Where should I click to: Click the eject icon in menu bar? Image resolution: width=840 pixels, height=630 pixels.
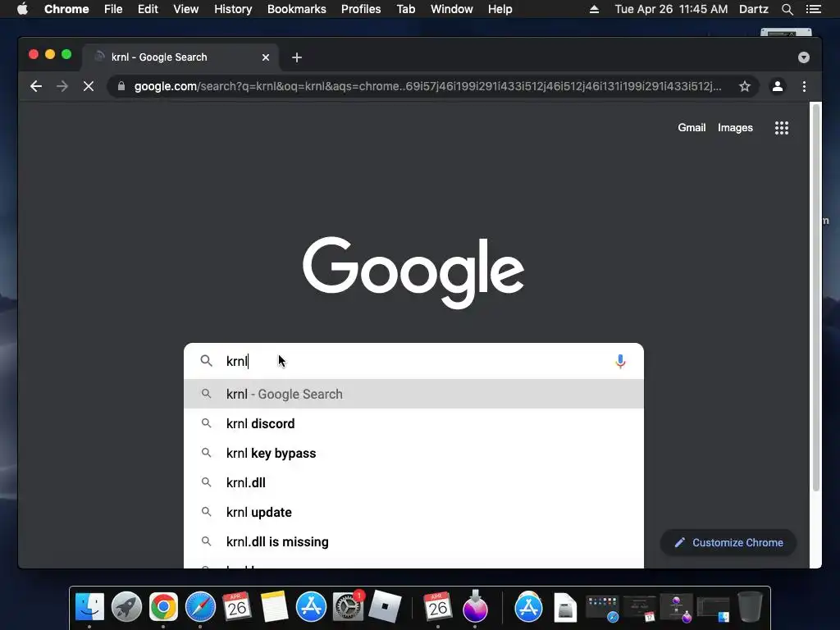click(x=594, y=9)
